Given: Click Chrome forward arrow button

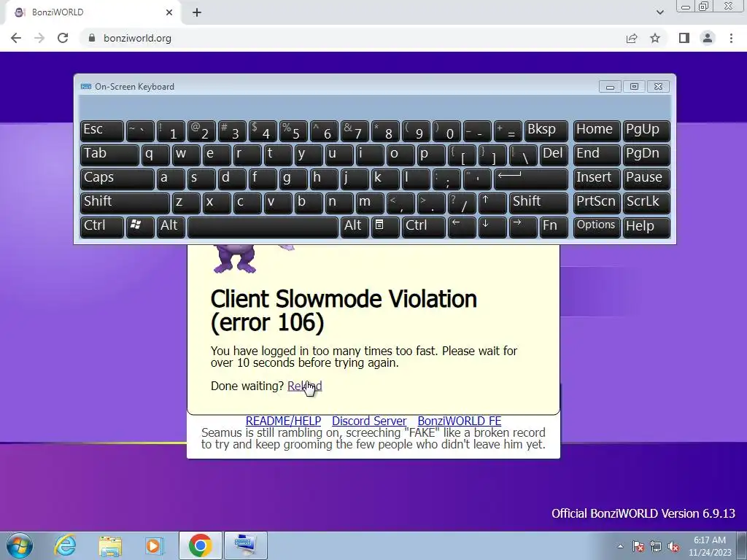Looking at the screenshot, I should (39, 38).
